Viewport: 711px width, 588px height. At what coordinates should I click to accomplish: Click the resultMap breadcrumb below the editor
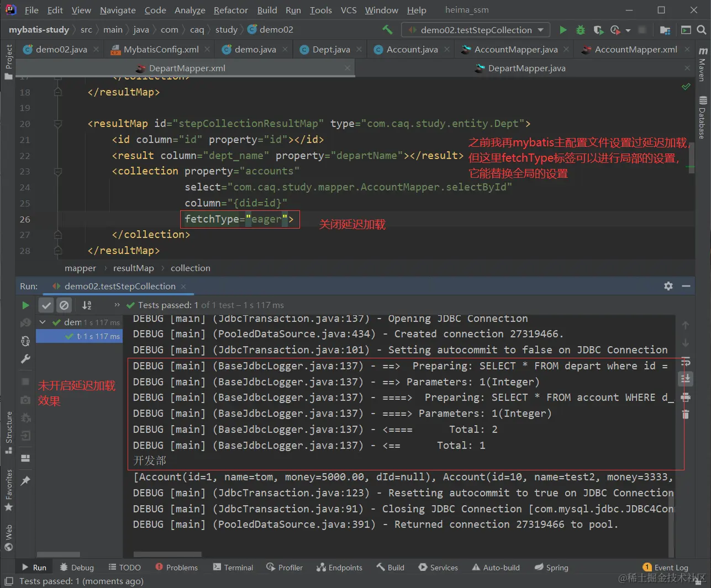tap(133, 268)
